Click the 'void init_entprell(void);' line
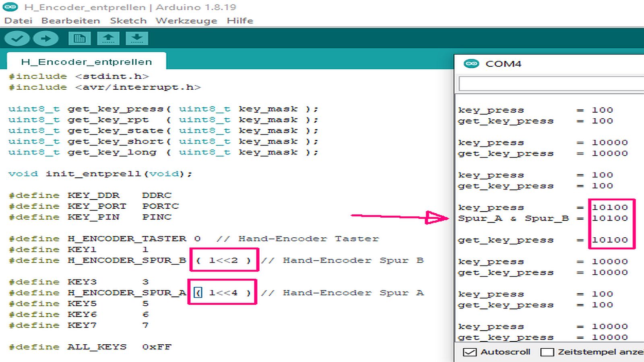Screen dimensions: 644x362 tap(100, 174)
